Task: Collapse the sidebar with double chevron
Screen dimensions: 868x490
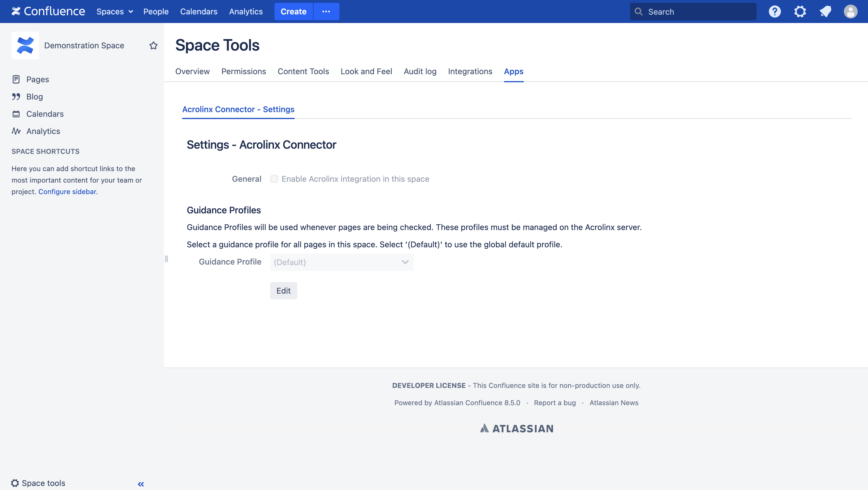Action: point(141,484)
